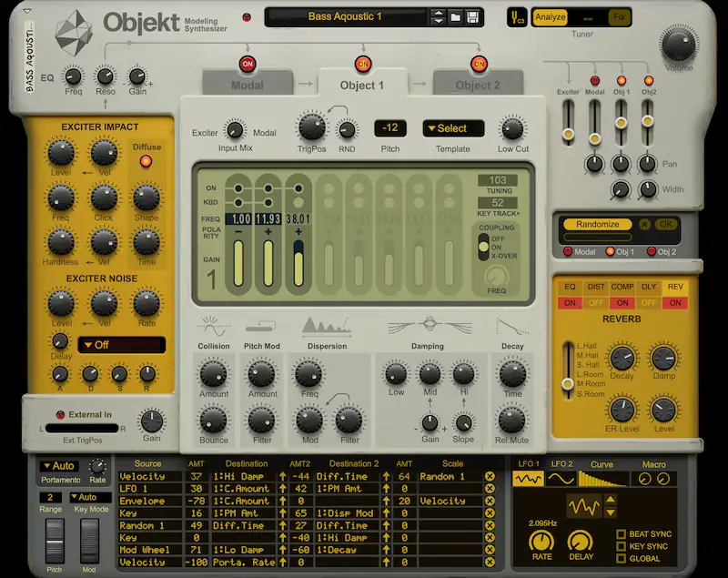The height and width of the screenshot is (578, 728).
Task: Step LFO waveform down with the arrow
Action: [611, 512]
